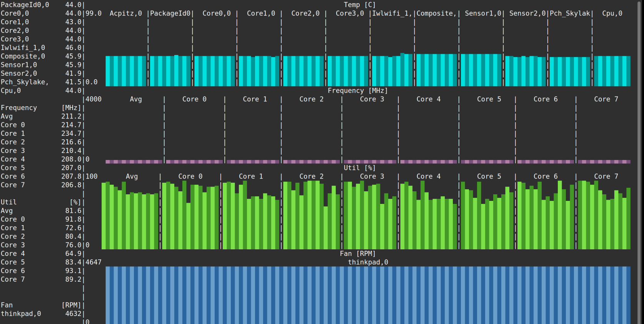This screenshot has width=644, height=324.
Task: Click Sensor2,0 column label in Temp graph
Action: point(527,13)
